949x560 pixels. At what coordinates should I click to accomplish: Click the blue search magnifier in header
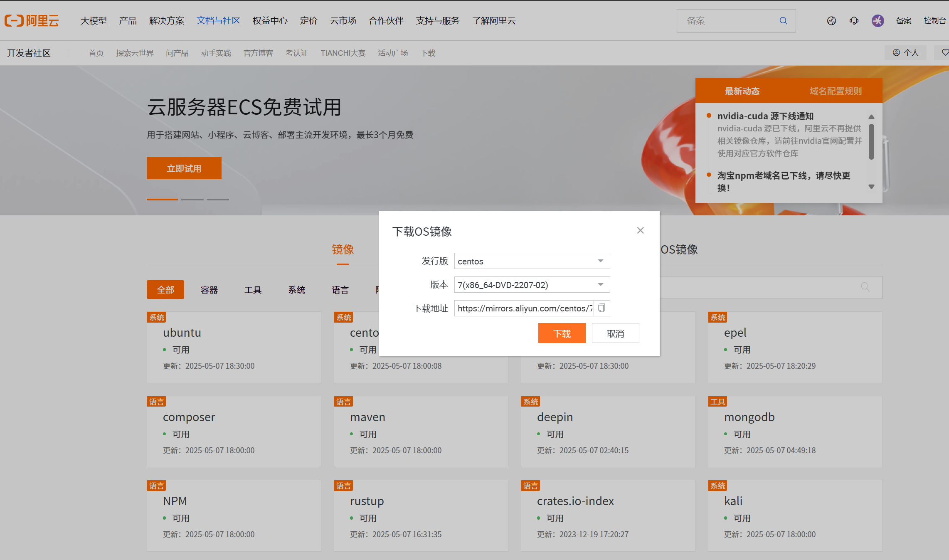click(x=783, y=21)
